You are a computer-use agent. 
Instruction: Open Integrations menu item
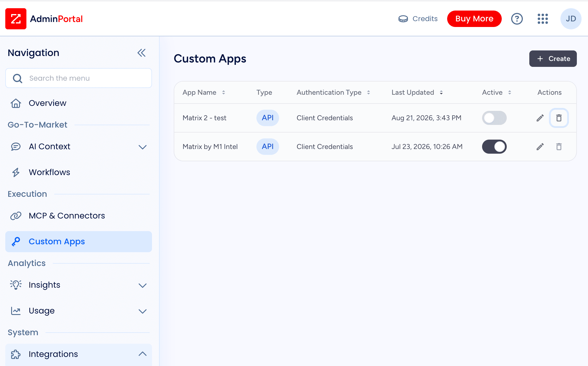pyautogui.click(x=79, y=354)
